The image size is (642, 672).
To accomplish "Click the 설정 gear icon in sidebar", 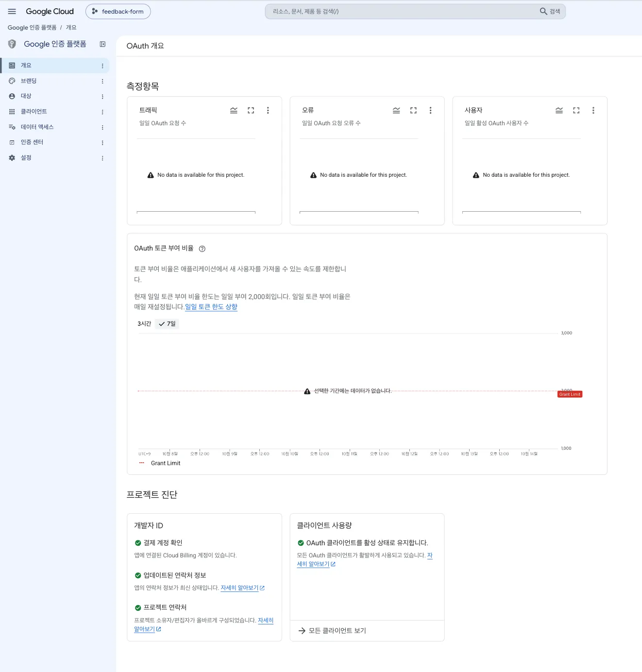I will point(12,158).
